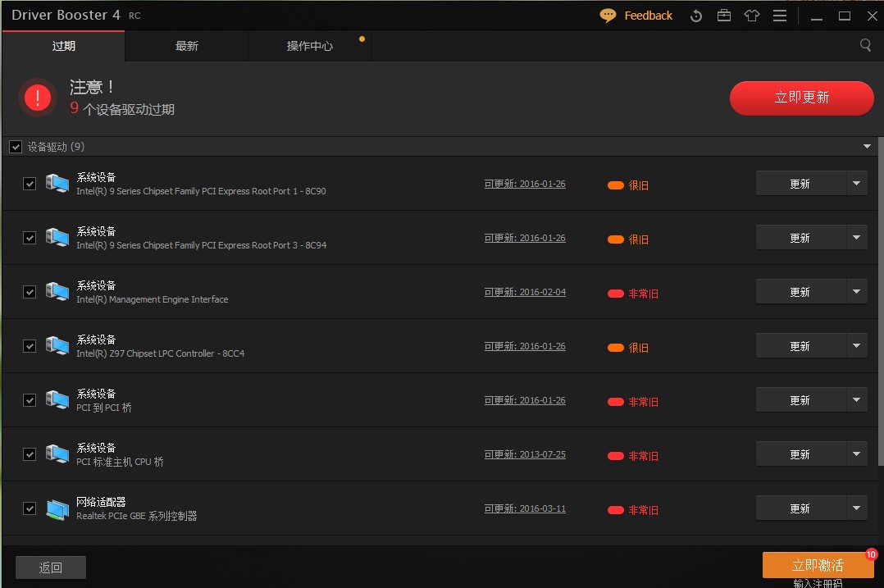This screenshot has width=884, height=588.
Task: Click device icon for PCI 标准主机 CPU 桥
Action: click(57, 454)
